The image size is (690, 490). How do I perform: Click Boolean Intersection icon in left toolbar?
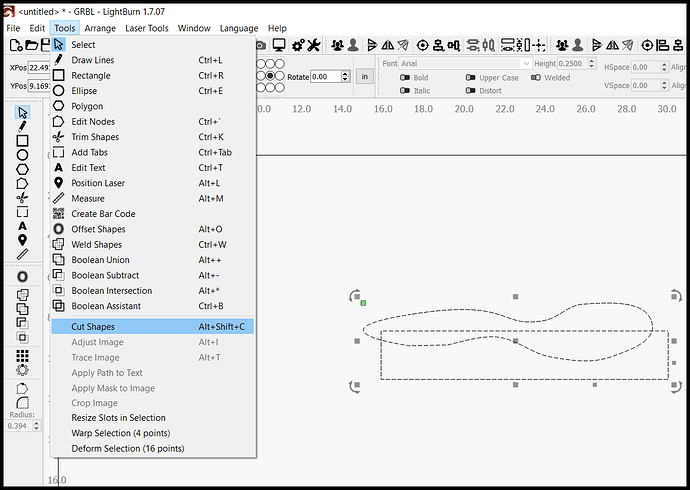22,337
